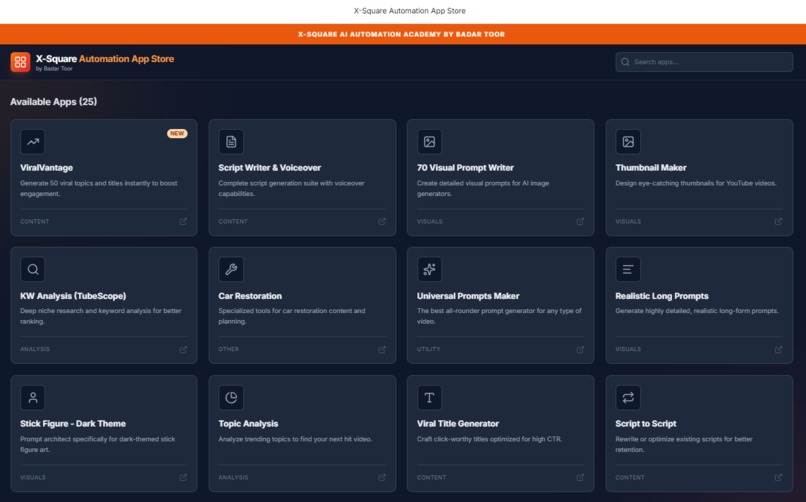Click the Realistic Long Prompts title
806x502 pixels.
pos(662,296)
